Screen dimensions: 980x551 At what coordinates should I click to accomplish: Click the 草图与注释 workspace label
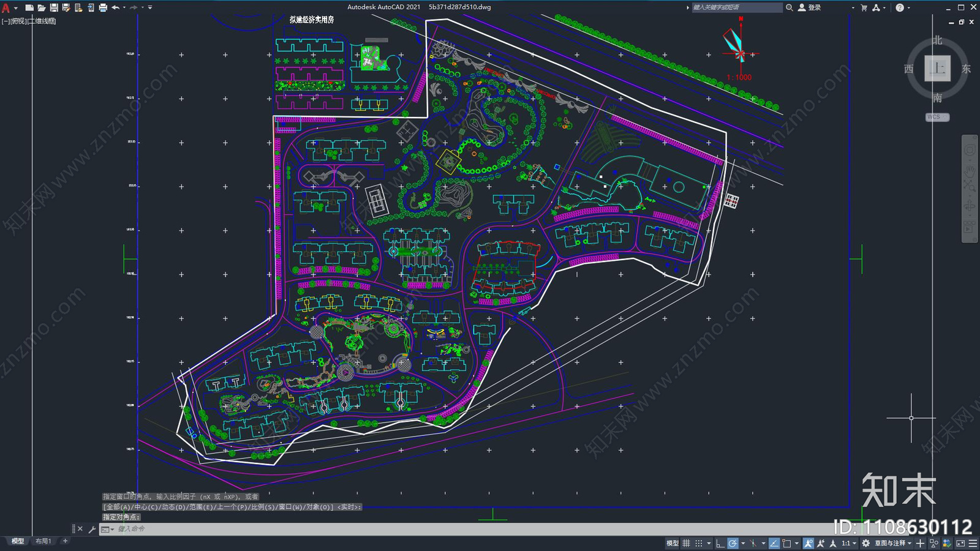pos(891,543)
